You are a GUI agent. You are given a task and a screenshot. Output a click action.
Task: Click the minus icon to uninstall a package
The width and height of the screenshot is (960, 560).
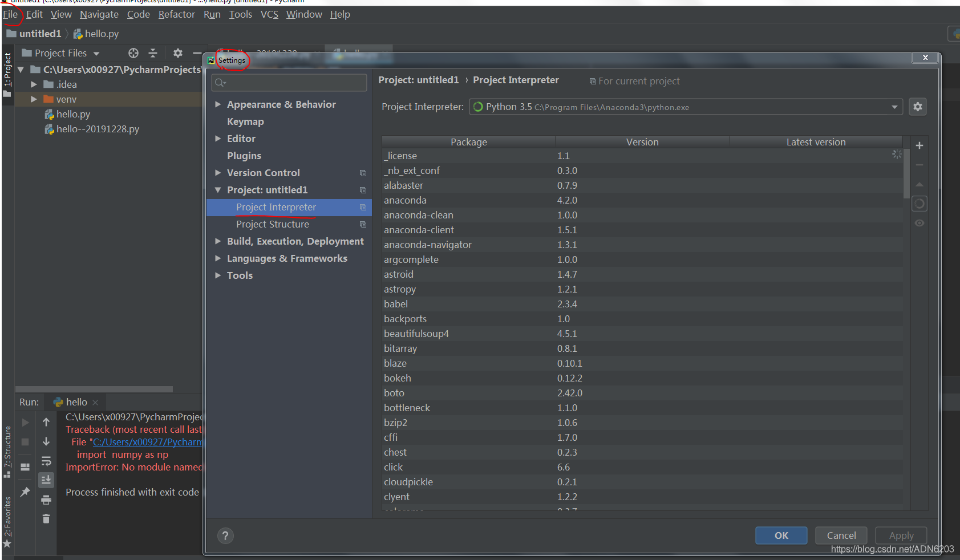point(919,165)
